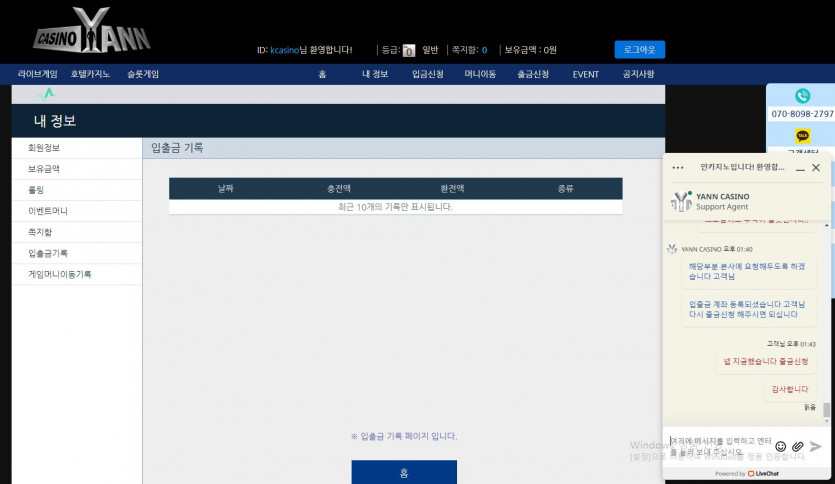
Task: Click the agent message starting with 해당부분 본사에
Action: pos(748,271)
